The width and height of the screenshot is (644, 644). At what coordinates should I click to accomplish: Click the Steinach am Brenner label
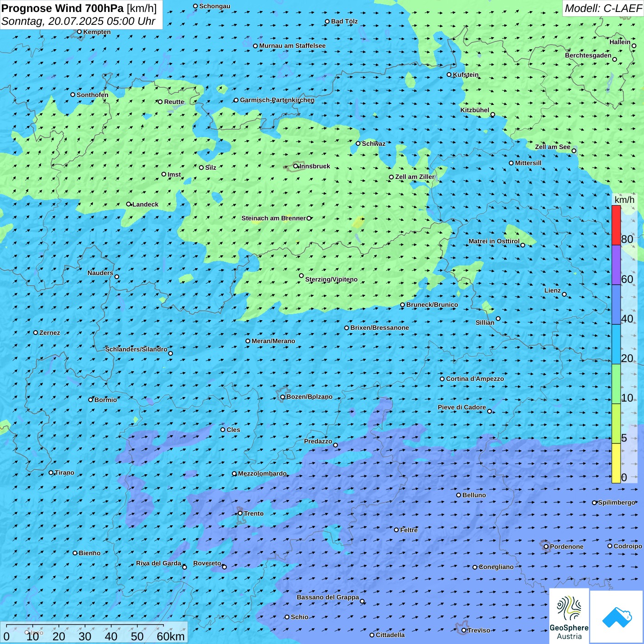[273, 218]
